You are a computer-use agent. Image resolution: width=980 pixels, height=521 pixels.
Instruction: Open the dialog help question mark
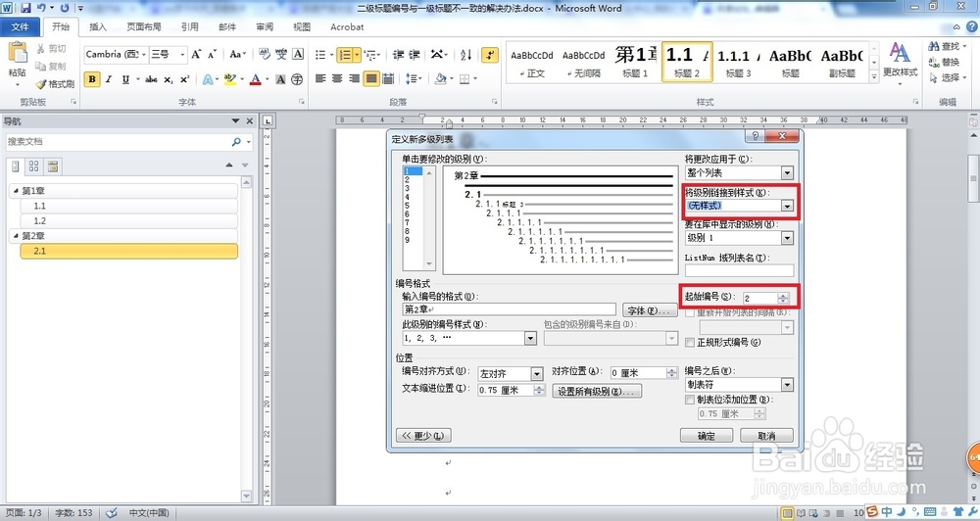(x=755, y=136)
